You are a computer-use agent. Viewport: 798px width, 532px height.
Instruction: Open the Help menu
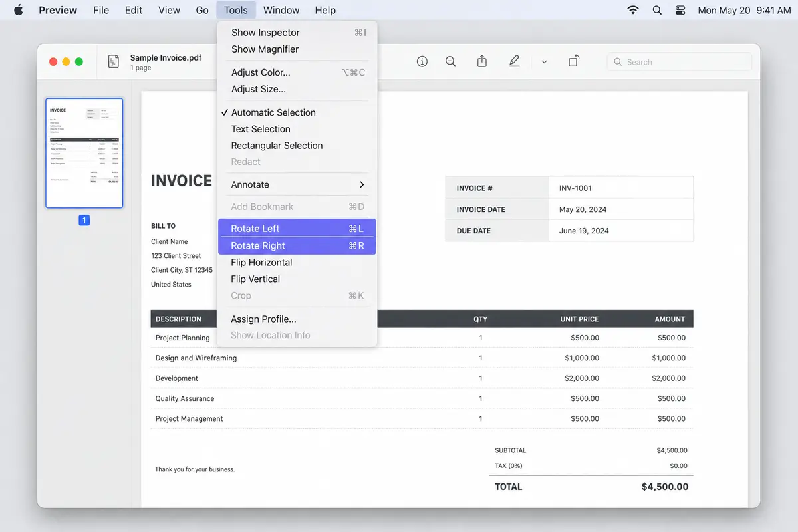(x=325, y=10)
